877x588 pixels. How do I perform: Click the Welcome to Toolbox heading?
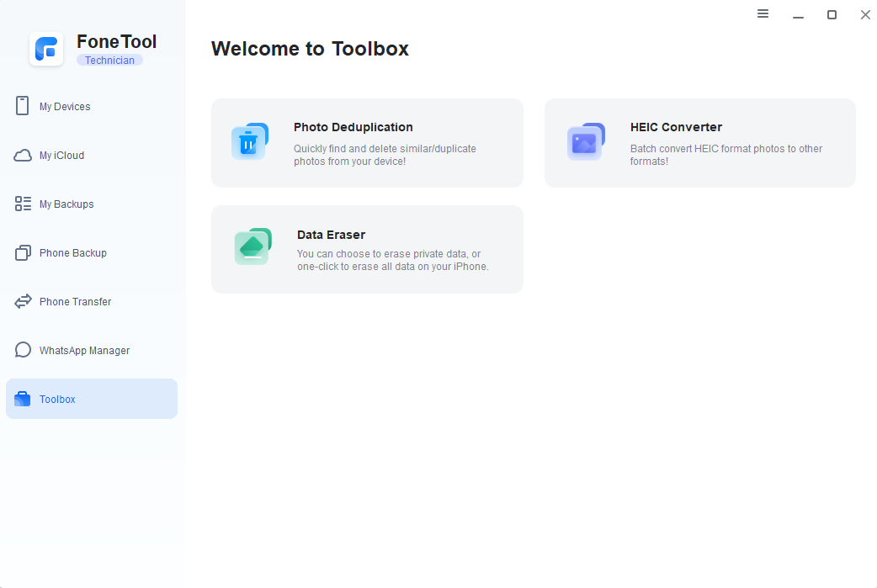click(x=310, y=49)
